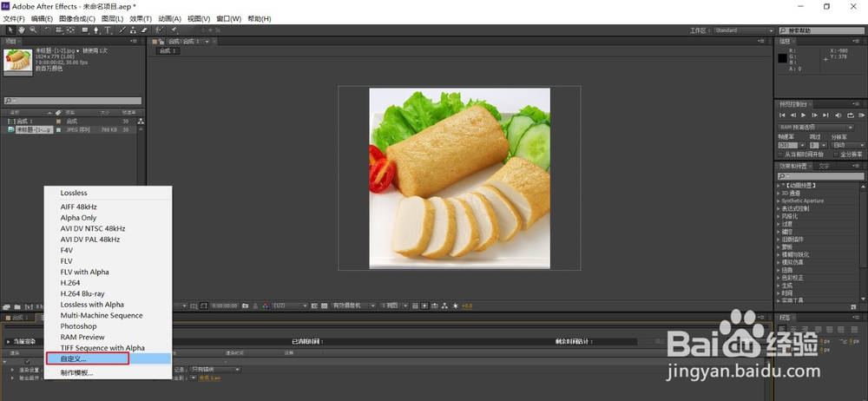
Task: Switch to 文字 panel tab
Action: pos(825,166)
